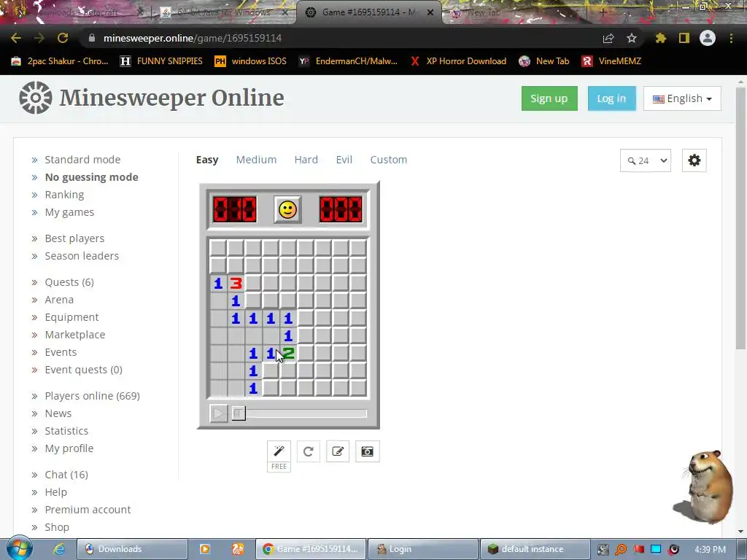Open the Best players link
The image size is (747, 560).
point(74,238)
